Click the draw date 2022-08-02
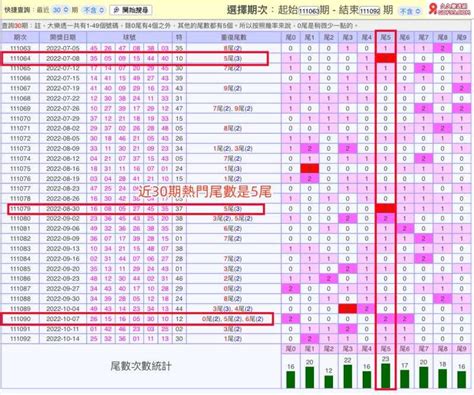474x395 pixels. pyautogui.click(x=63, y=128)
